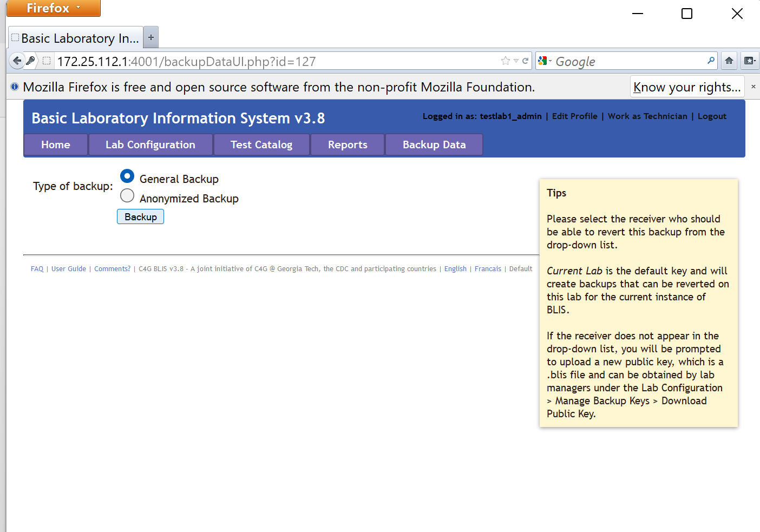Open the Firefox application menu
Screen dimensions: 760x532
54,8
